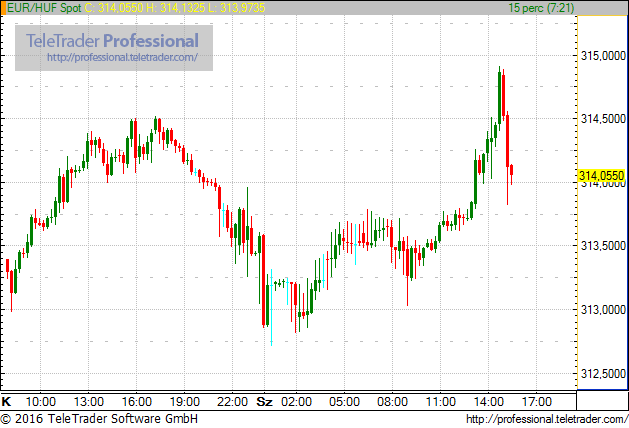
Task: Click the 315,0000 price axis label
Action: (x=603, y=56)
